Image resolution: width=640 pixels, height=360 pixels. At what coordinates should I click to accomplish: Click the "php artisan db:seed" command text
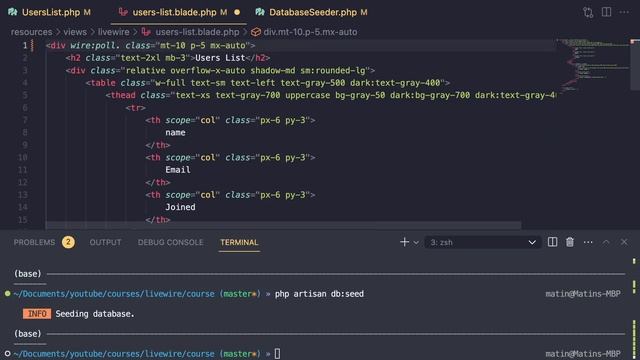[319, 293]
